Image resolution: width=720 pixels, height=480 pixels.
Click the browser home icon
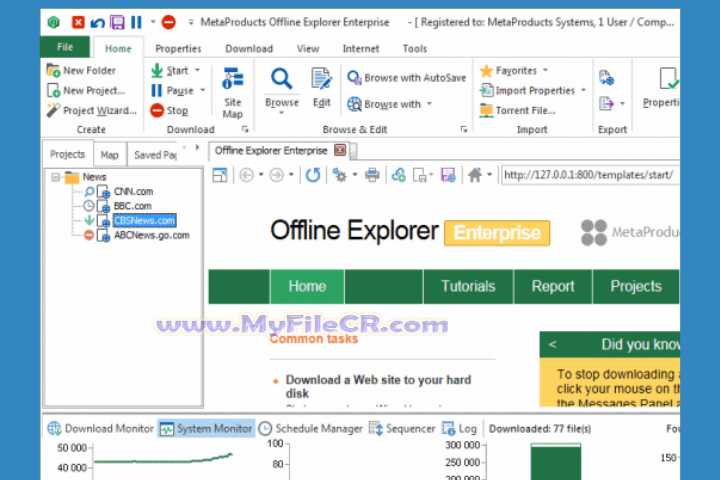[475, 175]
